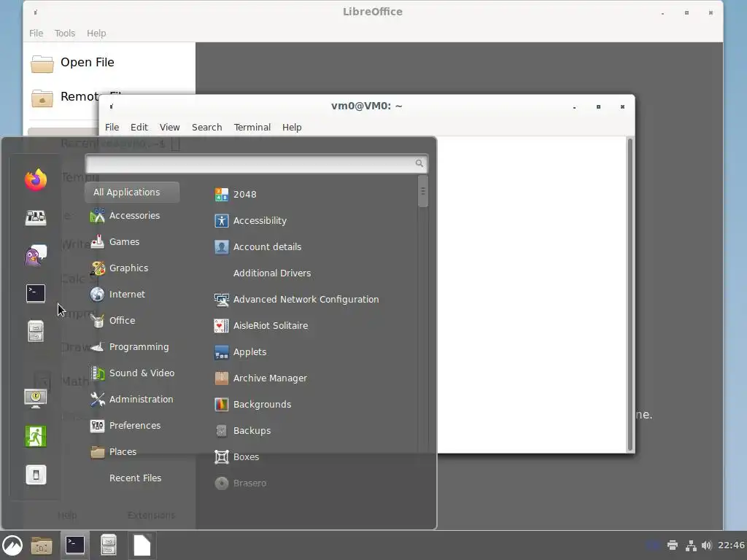
Task: Open Pidgin chat icon in favorites sidebar
Action: [36, 256]
